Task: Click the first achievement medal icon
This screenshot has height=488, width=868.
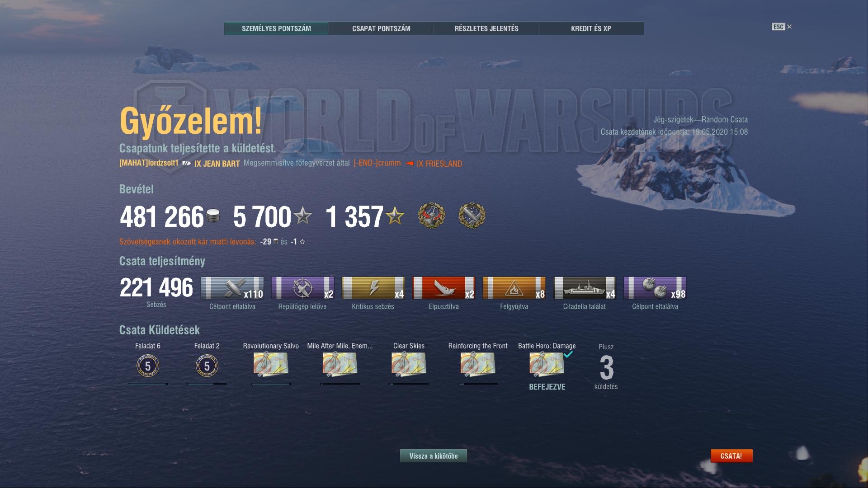Action: click(x=432, y=216)
